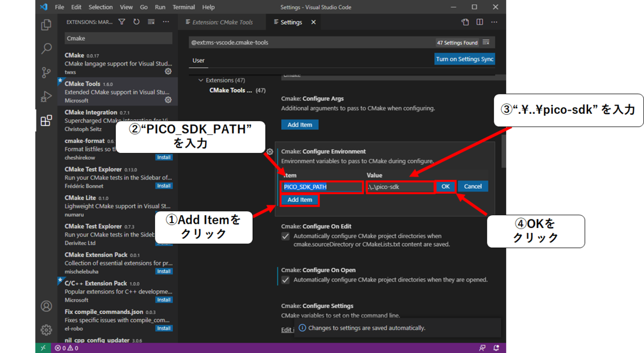The width and height of the screenshot is (644, 353).
Task: Click the VS Code logo icon
Action: point(43,7)
